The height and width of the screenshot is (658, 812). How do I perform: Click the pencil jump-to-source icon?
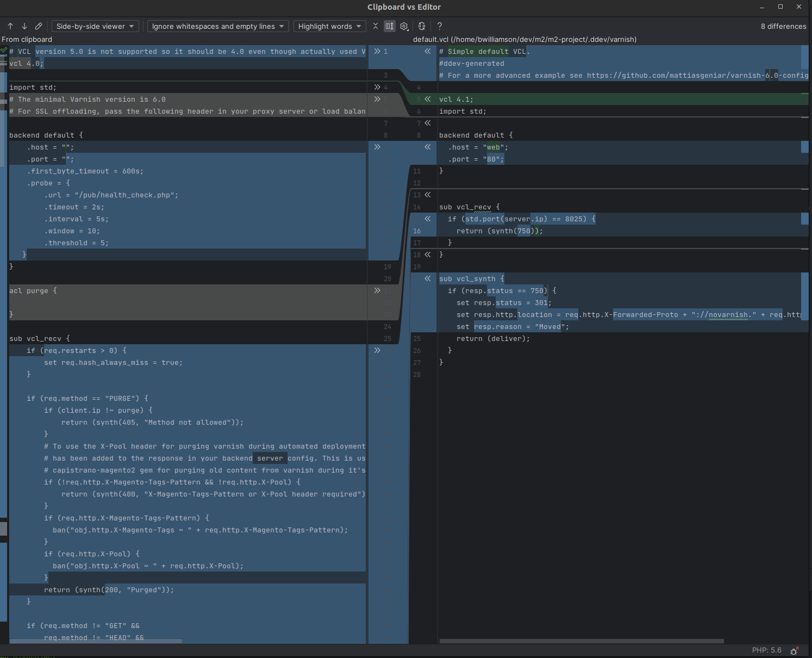pos(39,26)
